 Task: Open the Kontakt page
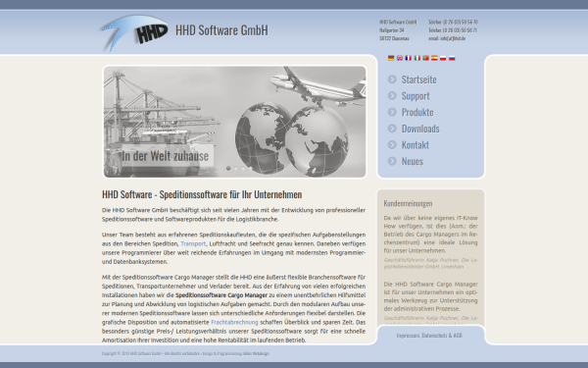point(416,145)
